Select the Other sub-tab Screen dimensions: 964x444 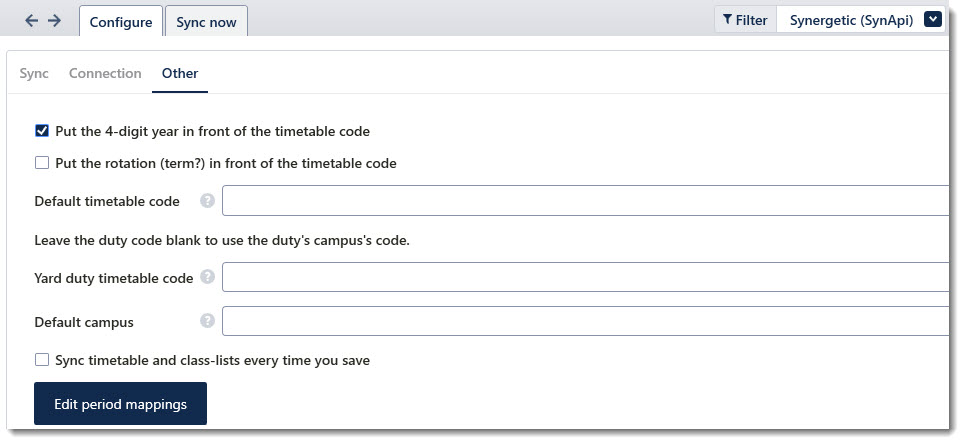pos(180,73)
